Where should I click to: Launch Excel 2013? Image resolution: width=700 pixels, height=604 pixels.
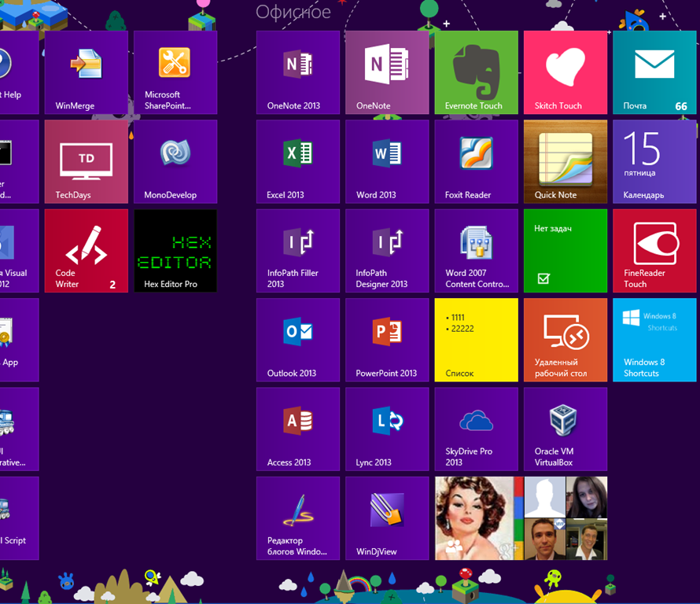tap(298, 161)
